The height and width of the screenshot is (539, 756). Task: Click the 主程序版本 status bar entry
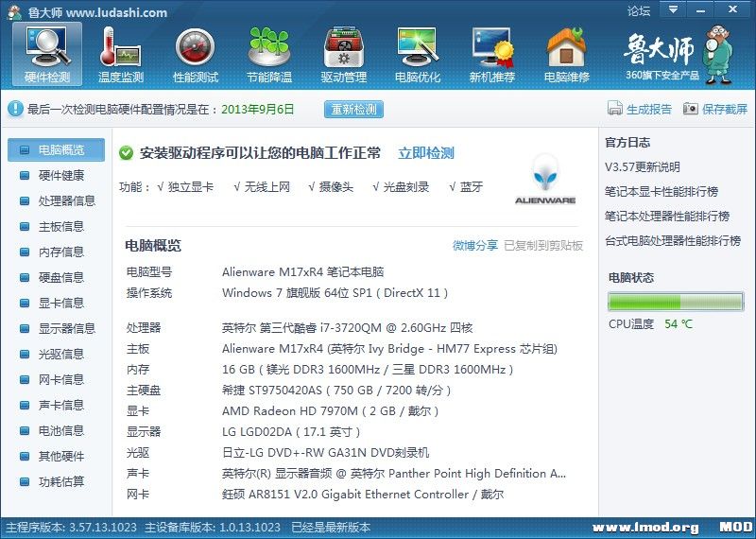71,528
